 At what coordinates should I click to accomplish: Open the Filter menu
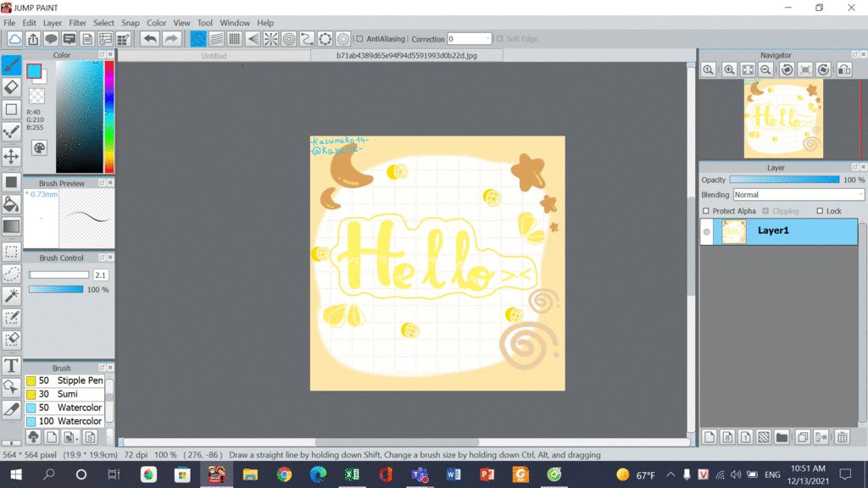tap(77, 23)
